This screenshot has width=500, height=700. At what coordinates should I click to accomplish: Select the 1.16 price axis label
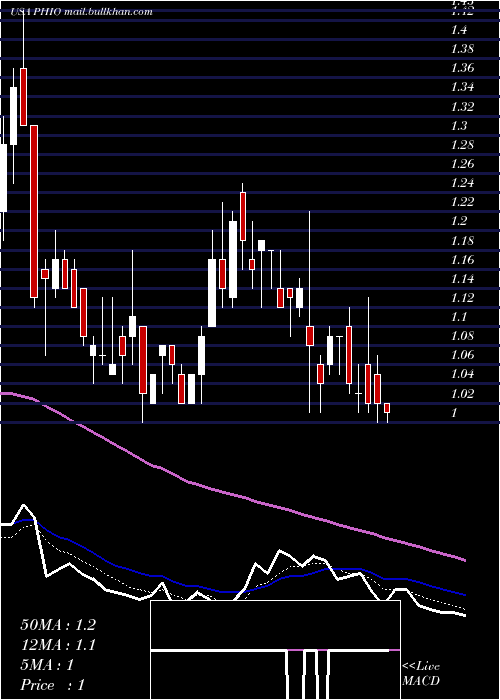(462, 260)
